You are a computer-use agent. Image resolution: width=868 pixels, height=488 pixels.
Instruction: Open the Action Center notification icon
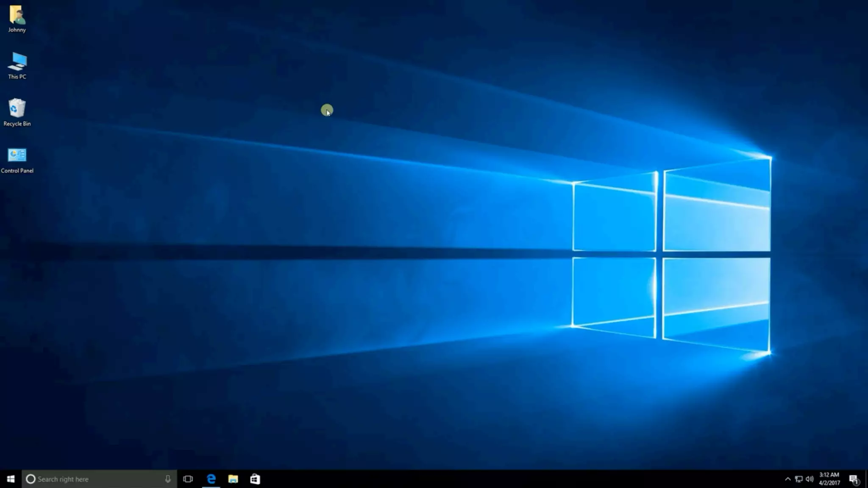(854, 479)
